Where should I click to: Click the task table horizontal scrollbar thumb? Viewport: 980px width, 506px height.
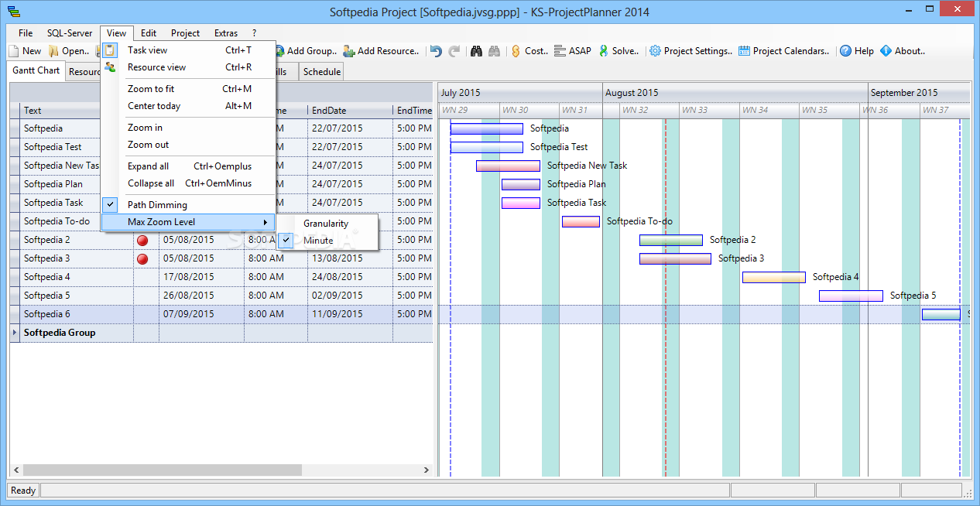pyautogui.click(x=162, y=470)
